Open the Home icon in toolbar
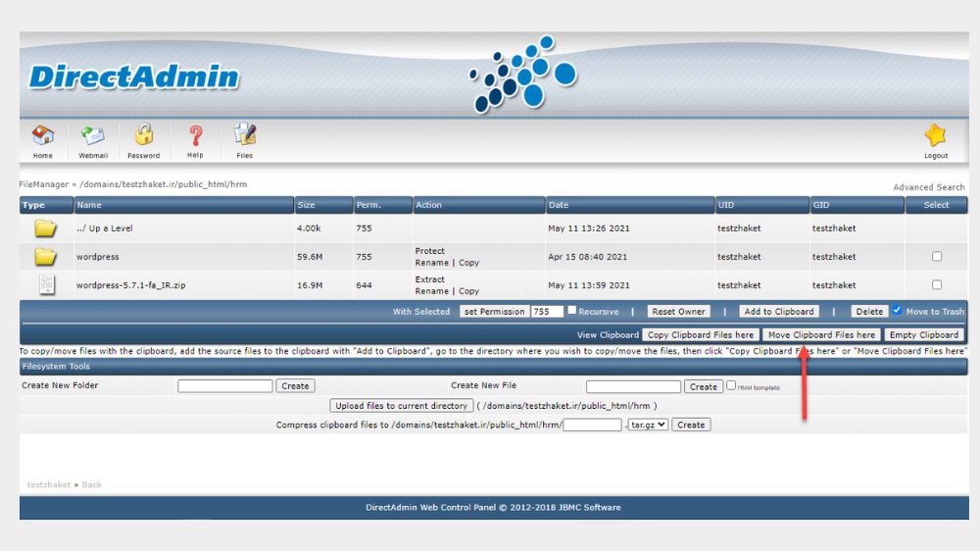This screenshot has width=980, height=551. 43,135
